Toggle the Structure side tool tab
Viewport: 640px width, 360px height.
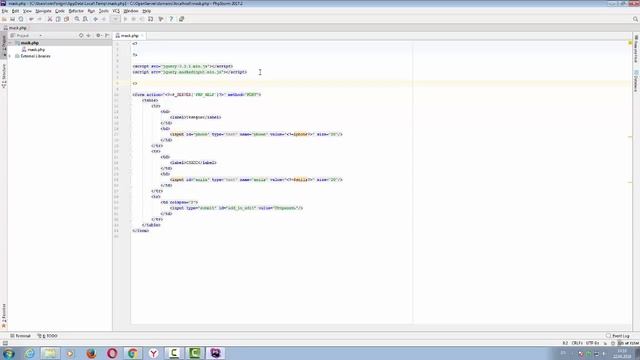tap(4, 76)
